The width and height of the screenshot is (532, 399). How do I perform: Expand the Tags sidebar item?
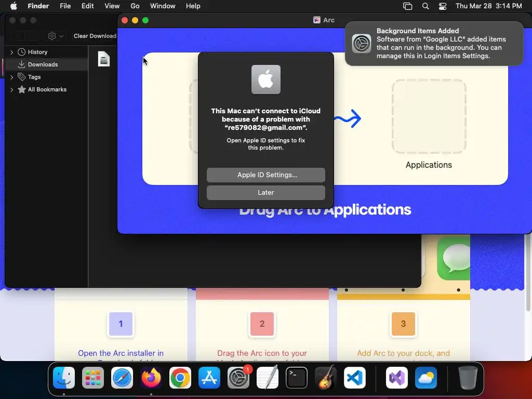[x=11, y=77]
